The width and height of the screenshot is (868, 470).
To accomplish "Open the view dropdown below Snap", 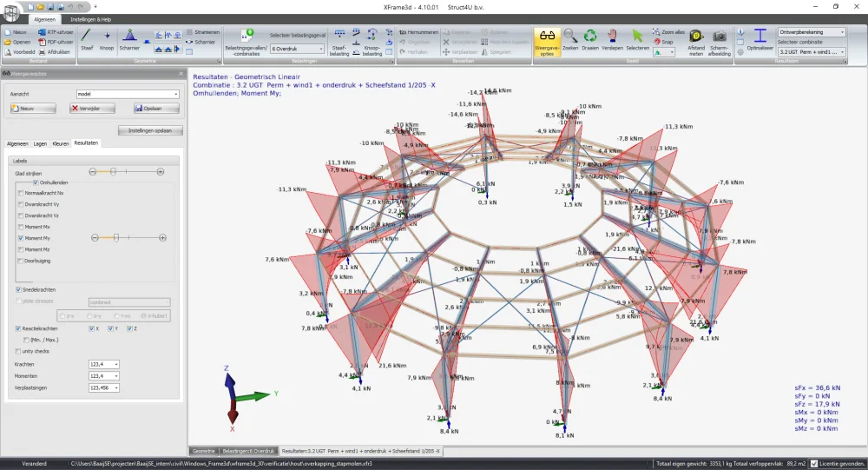I will [x=664, y=52].
